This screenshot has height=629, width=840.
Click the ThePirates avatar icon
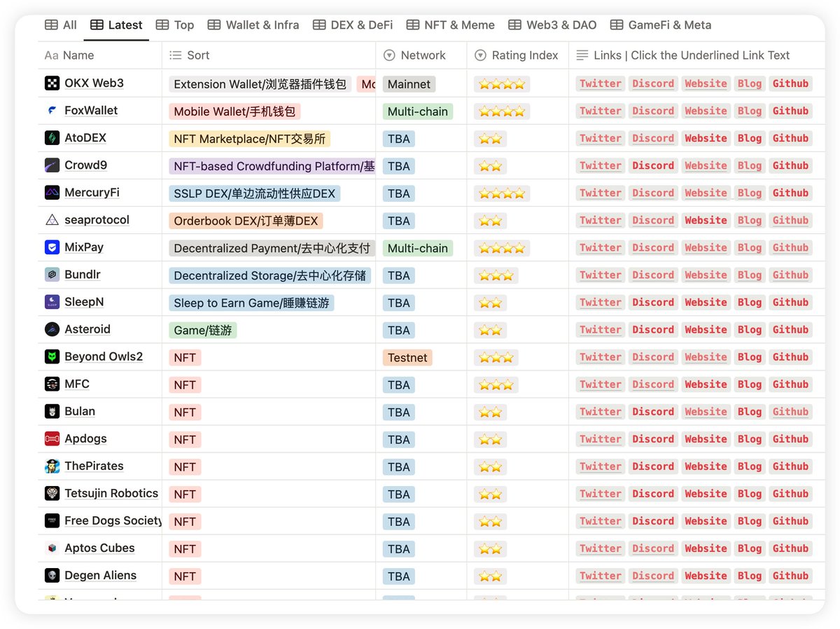click(52, 466)
